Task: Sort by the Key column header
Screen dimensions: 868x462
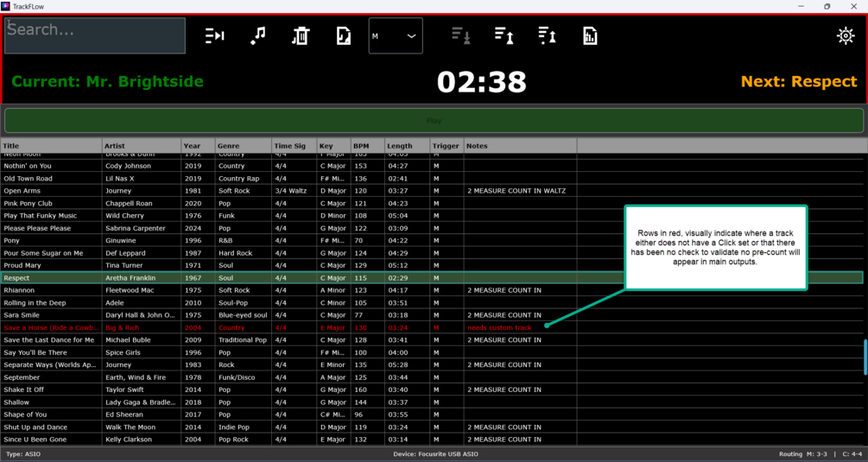Action: [333, 146]
